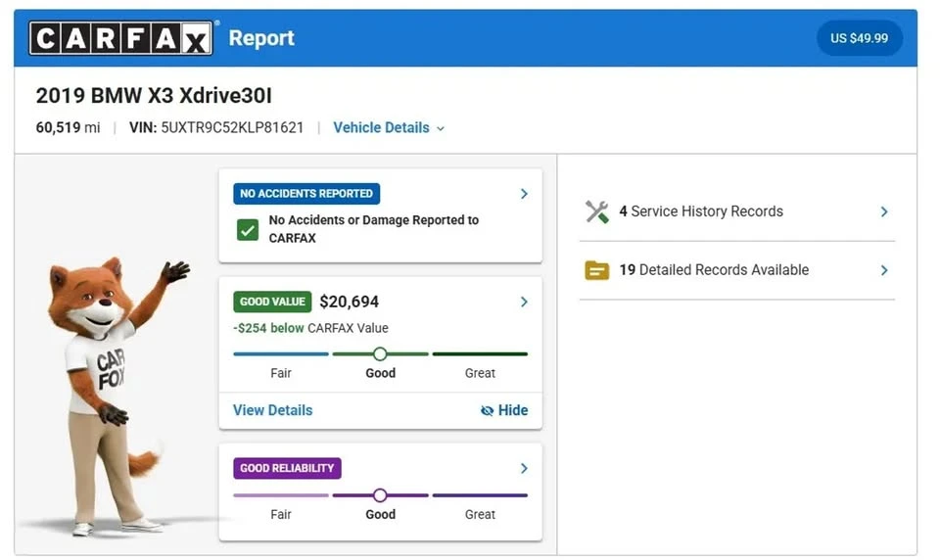Click the 60,519 mi mileage text
Screen dimensions: 940x560
pos(68,127)
